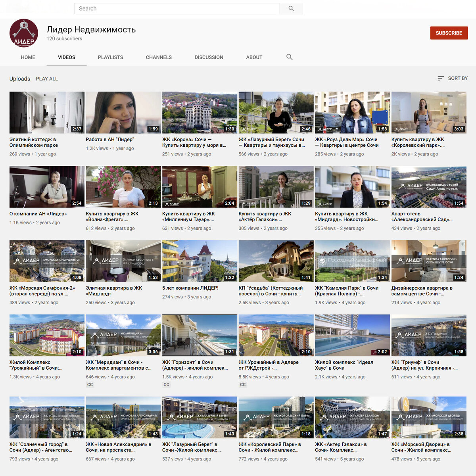Play ЖК «Морская Симфония-2» thumbnail

(x=47, y=261)
